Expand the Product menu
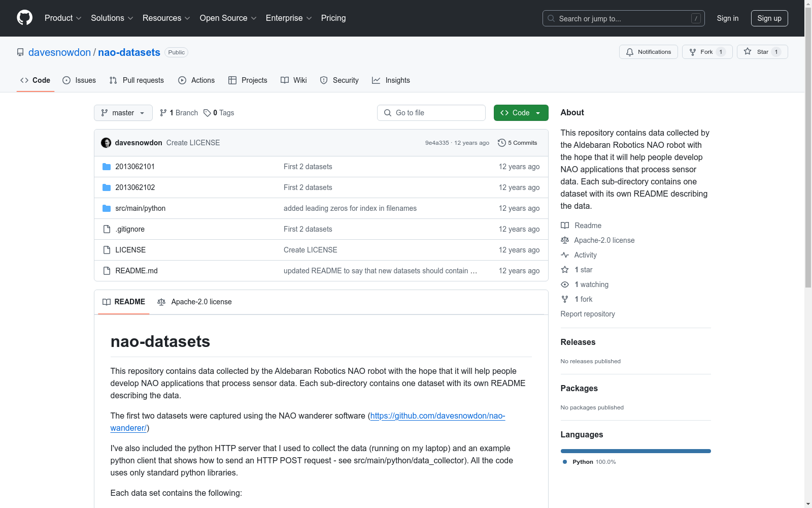The height and width of the screenshot is (508, 812). (x=63, y=18)
